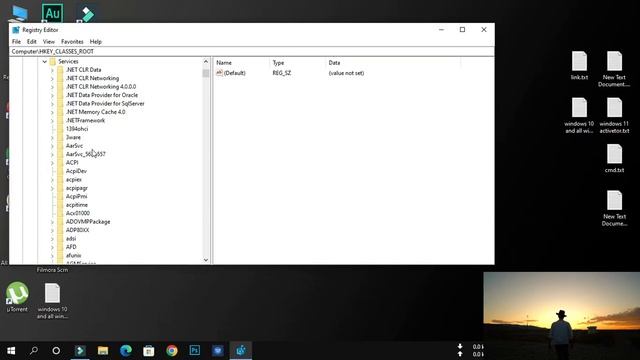Viewport: 640px width, 360px height.
Task: Launch Microsoft Edge from the taskbar
Action: [x=126, y=351]
